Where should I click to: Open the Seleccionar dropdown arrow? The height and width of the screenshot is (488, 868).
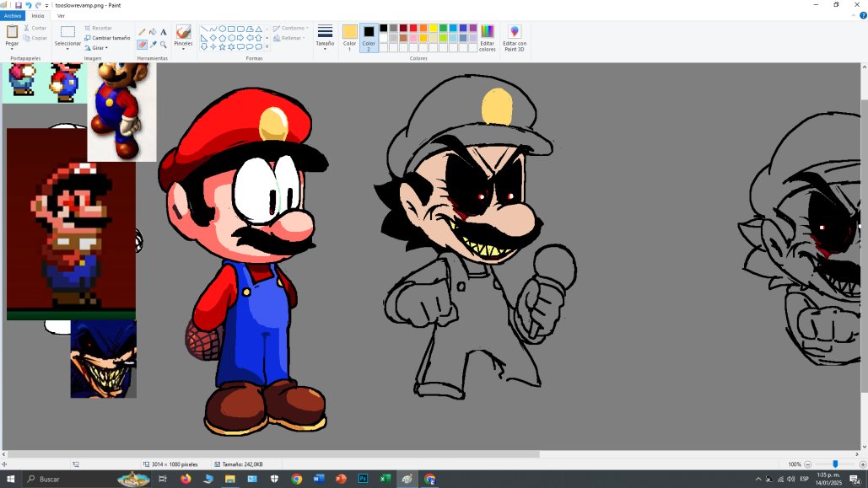coord(67,49)
